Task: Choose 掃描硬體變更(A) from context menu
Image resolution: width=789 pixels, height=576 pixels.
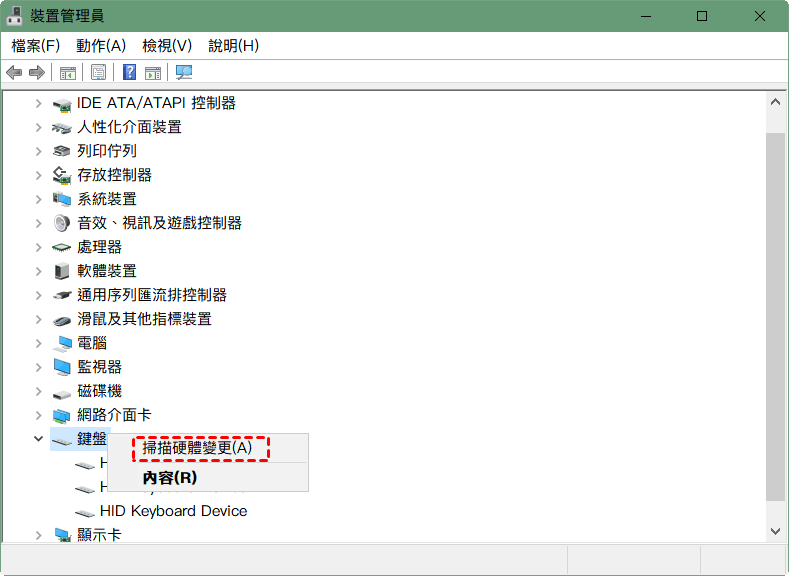Action: click(x=207, y=448)
